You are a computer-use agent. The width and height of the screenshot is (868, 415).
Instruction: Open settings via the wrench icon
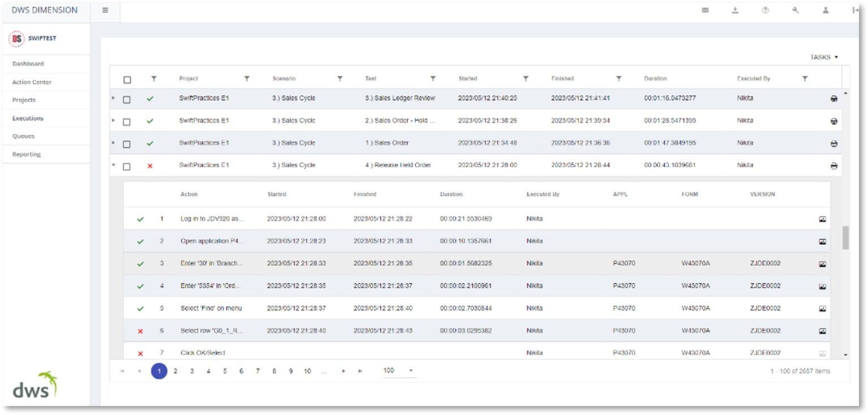[796, 10]
